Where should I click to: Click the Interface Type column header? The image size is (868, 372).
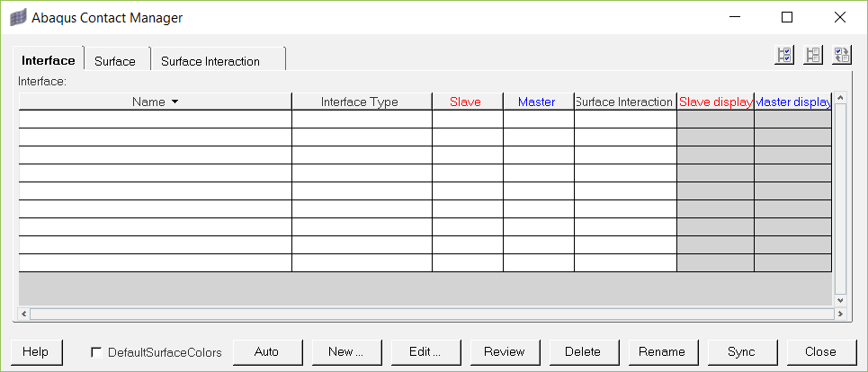(x=360, y=102)
